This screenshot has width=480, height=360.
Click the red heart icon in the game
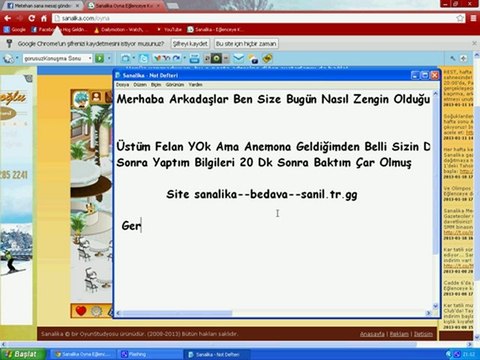tap(80, 311)
